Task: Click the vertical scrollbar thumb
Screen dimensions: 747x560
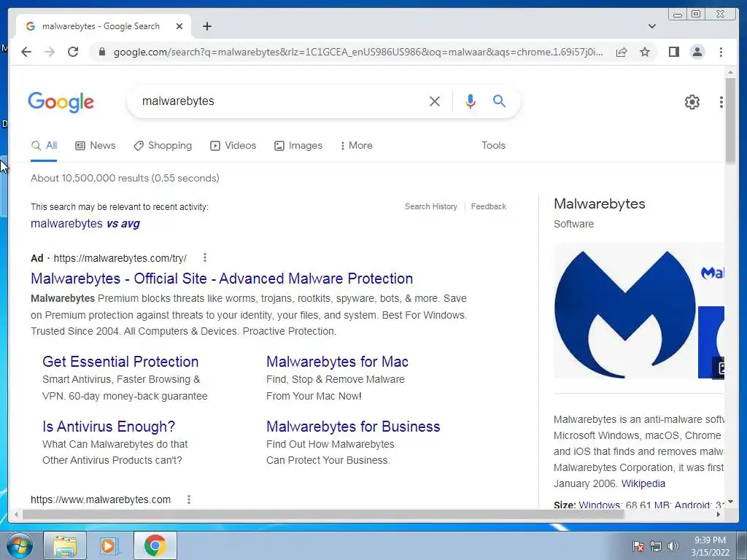Action: 730,121
